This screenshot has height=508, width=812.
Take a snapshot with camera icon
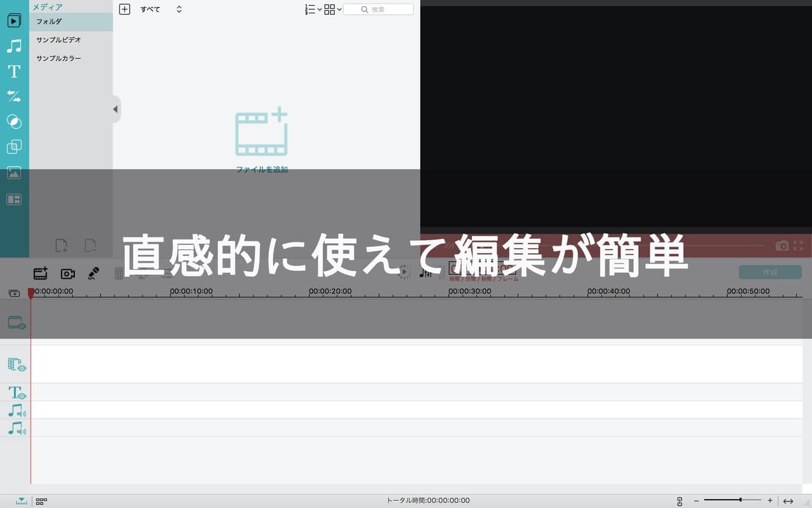point(782,245)
